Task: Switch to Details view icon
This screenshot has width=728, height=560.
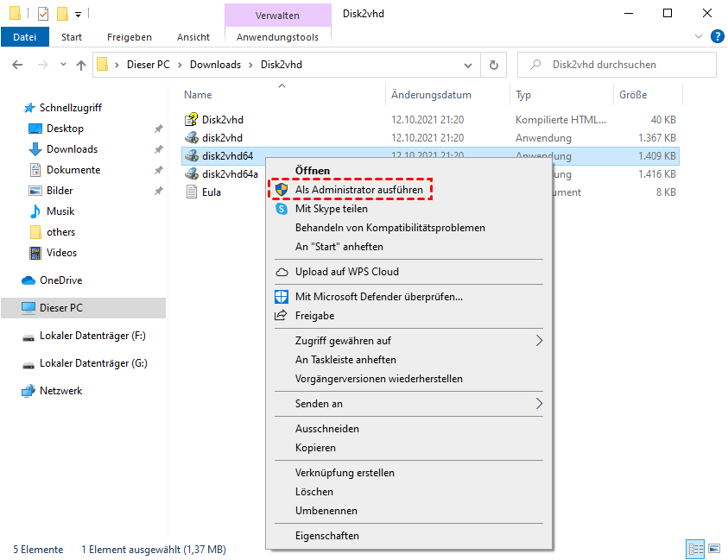Action: [x=695, y=550]
